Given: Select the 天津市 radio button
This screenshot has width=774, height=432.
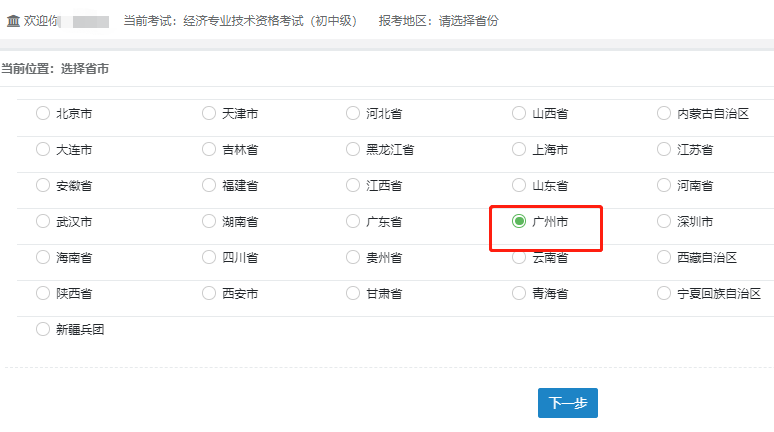Looking at the screenshot, I should pyautogui.click(x=208, y=113).
